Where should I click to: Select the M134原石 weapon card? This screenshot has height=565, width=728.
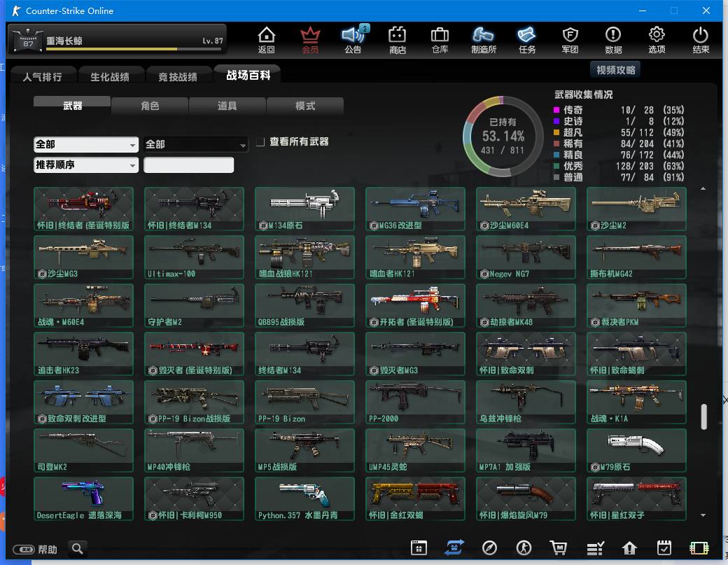pyautogui.click(x=304, y=209)
